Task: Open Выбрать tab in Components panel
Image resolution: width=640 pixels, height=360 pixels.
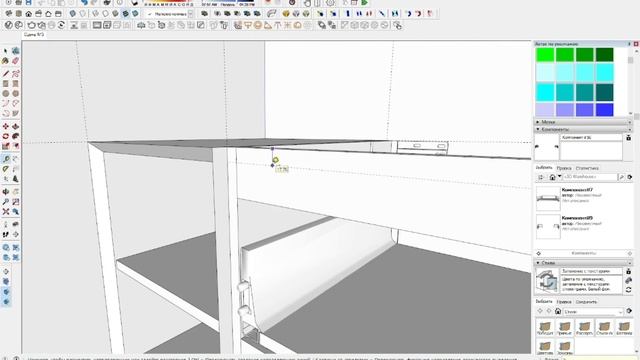Action: point(544,168)
